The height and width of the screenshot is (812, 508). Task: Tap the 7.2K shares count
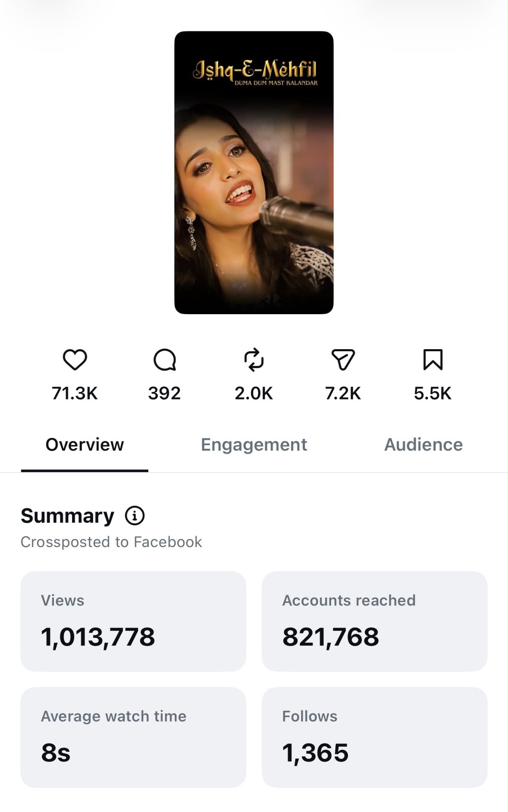coord(343,393)
